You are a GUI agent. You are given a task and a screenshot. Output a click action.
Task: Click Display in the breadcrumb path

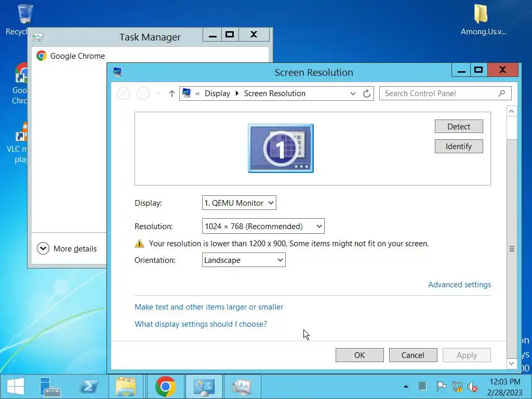click(217, 94)
